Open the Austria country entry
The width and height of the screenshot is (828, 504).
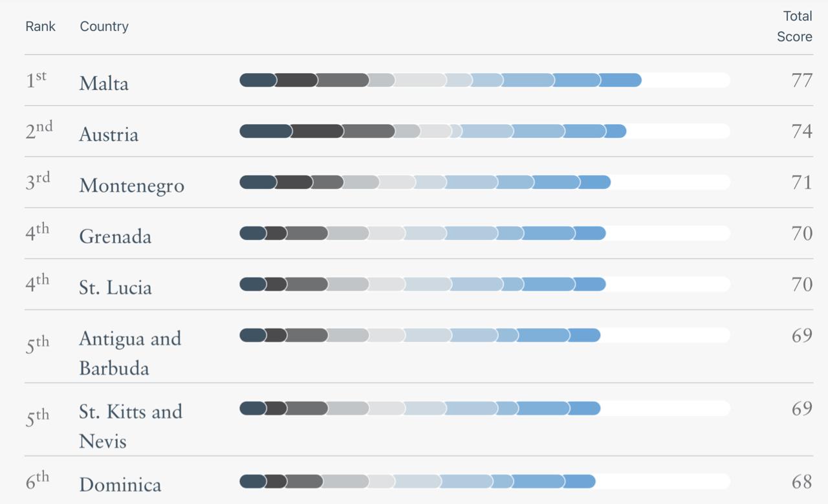pos(109,135)
